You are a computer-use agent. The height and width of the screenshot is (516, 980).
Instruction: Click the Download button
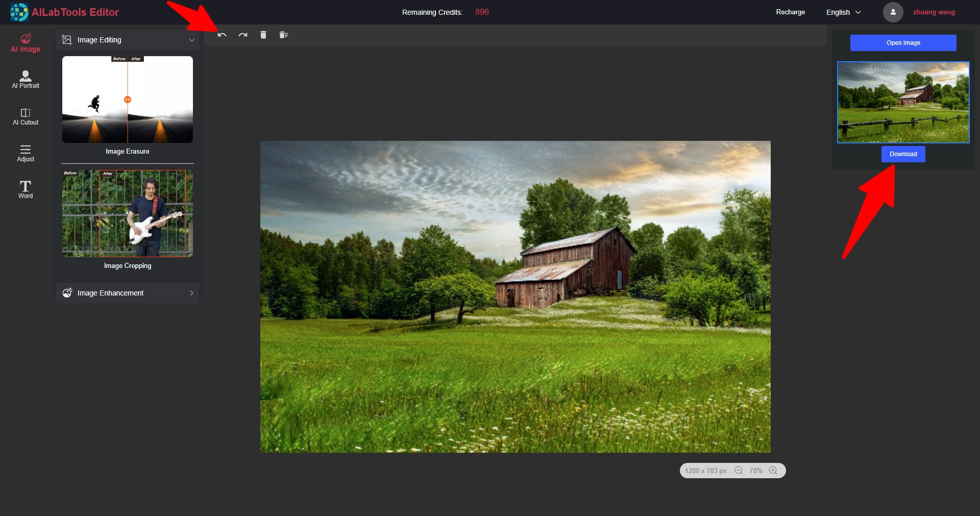click(x=903, y=154)
